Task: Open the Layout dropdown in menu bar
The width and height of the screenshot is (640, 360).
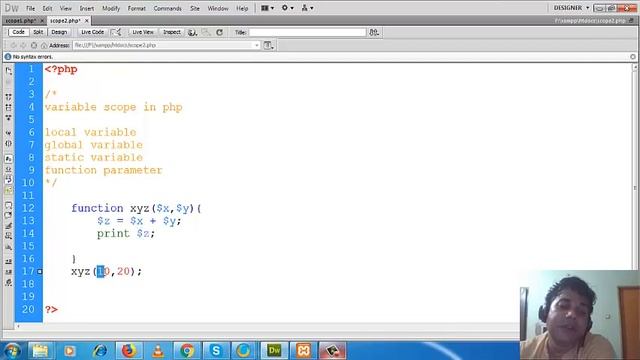Action: click(267, 8)
